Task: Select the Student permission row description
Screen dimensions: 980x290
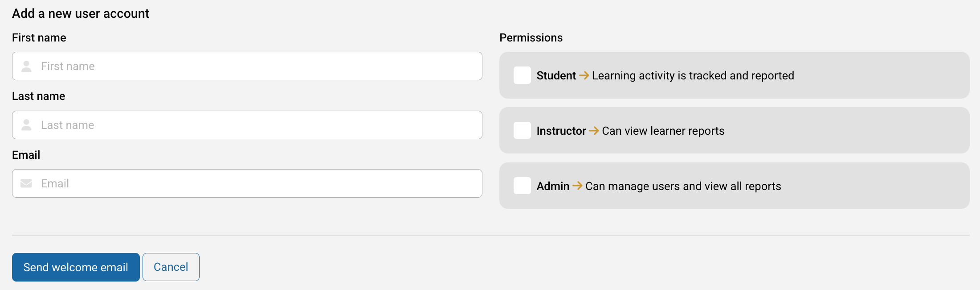Action: pyautogui.click(x=693, y=75)
